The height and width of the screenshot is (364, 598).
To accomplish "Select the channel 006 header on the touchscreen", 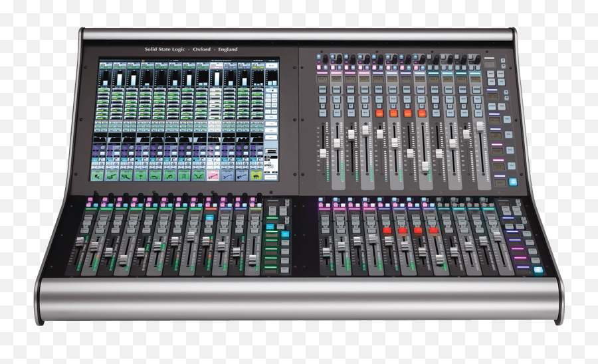I will click(175, 65).
